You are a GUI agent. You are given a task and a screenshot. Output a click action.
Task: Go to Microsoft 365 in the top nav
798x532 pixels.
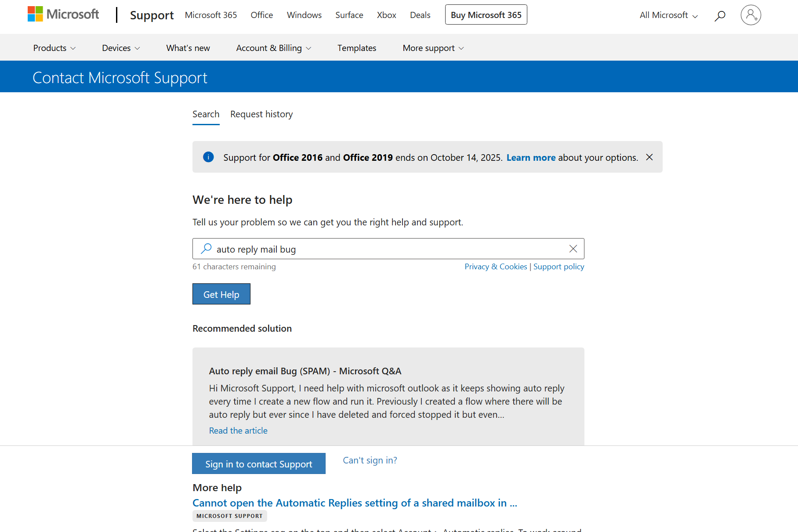211,15
